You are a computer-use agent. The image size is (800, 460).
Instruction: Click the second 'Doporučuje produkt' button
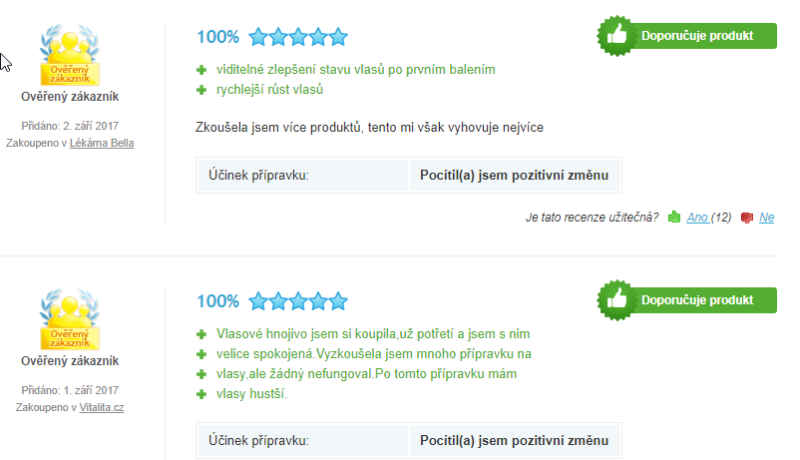coord(687,300)
